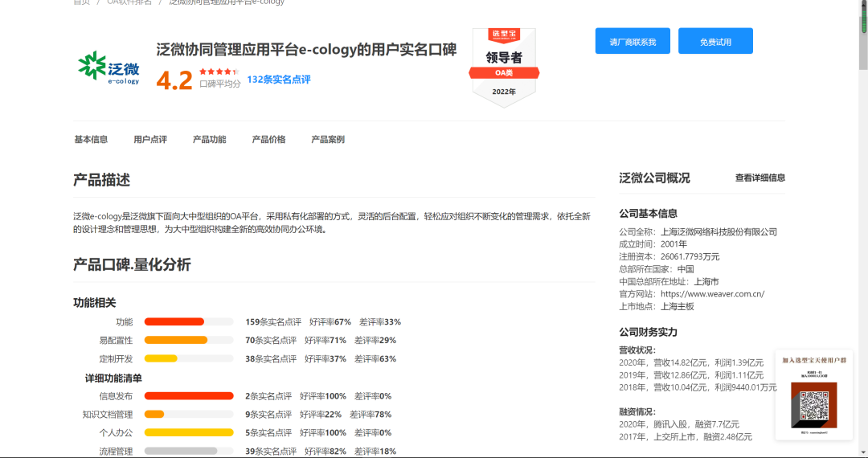The width and height of the screenshot is (868, 458).
Task: Click the 免费试用 button
Action: [x=715, y=42]
